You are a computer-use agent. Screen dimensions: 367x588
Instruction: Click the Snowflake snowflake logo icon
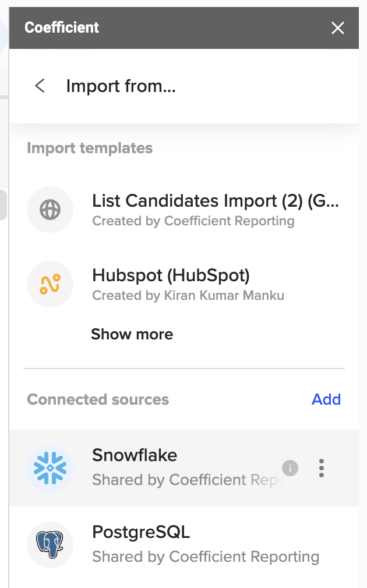[x=50, y=468]
